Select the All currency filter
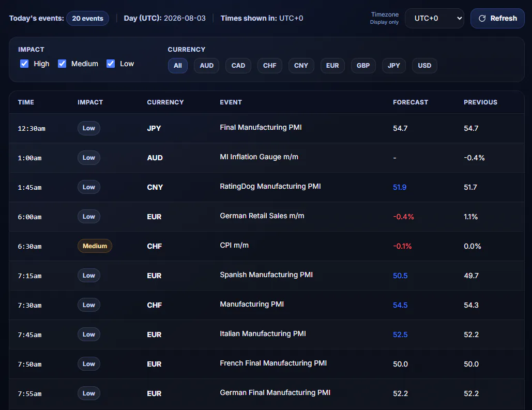Screen dimensions: 532x410 (178, 66)
